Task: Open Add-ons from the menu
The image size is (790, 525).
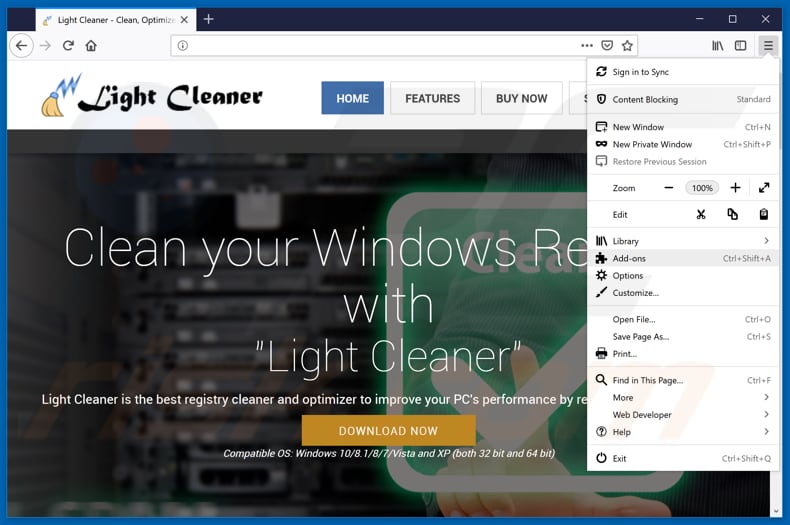Action: (x=683, y=258)
